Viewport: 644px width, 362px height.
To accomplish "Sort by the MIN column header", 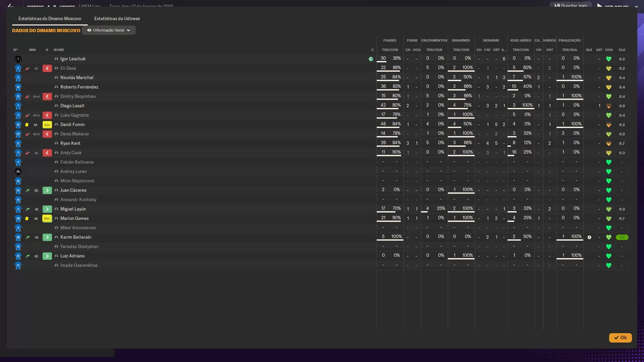I will click(x=32, y=50).
